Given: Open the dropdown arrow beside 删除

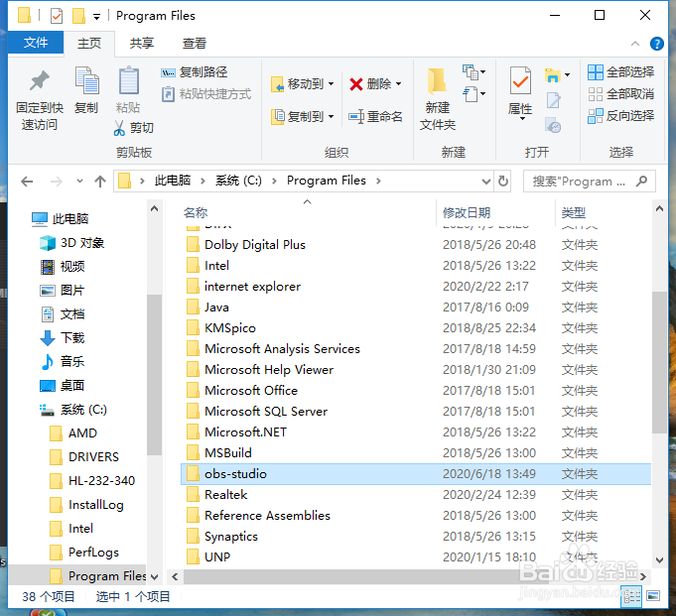Looking at the screenshot, I should [x=398, y=84].
